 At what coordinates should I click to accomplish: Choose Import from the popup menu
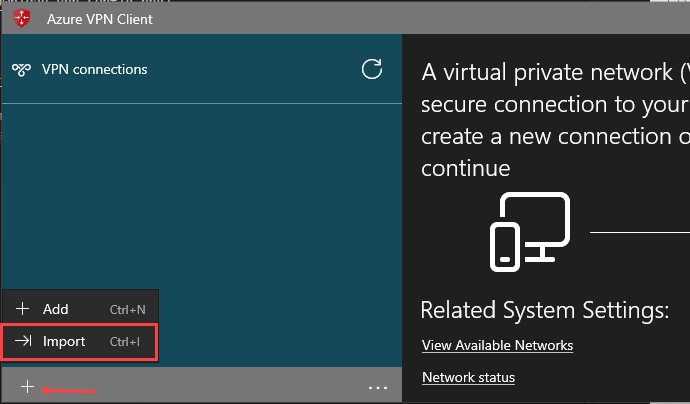point(80,342)
